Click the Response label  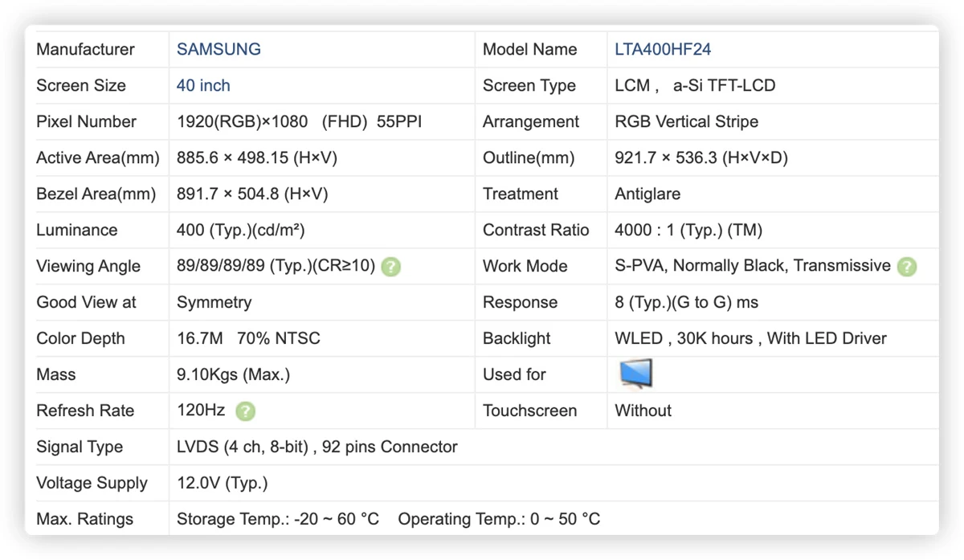click(520, 302)
